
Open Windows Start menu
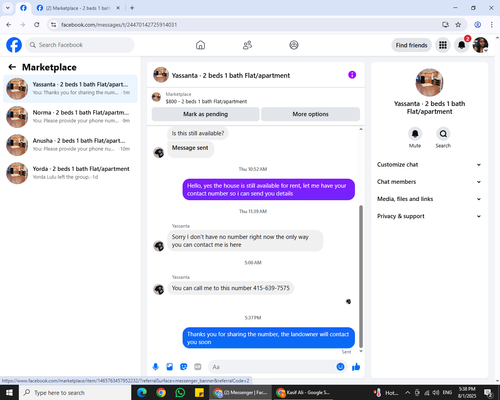[x=9, y=392]
